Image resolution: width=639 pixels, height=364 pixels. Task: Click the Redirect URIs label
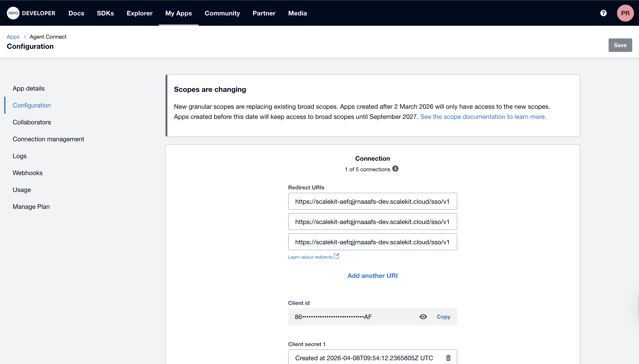pos(306,187)
